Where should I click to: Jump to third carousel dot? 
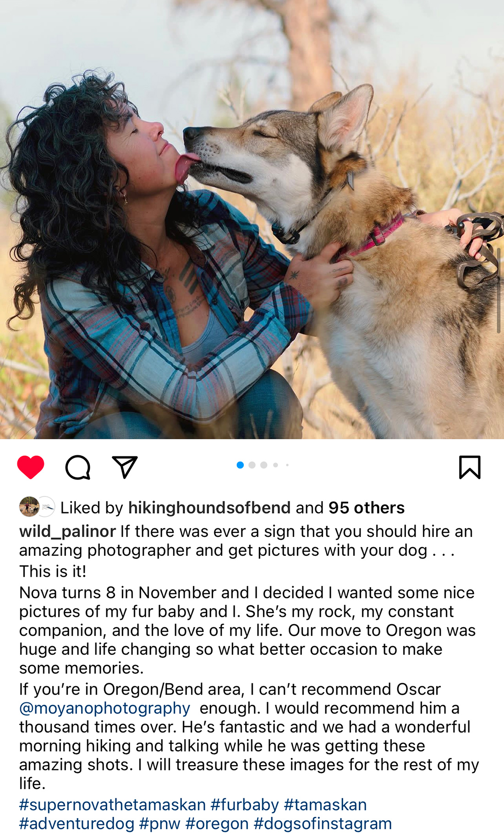tap(263, 465)
